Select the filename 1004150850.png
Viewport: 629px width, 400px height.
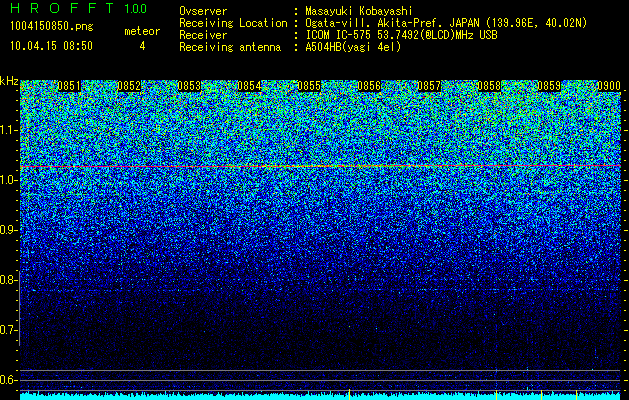click(x=52, y=27)
